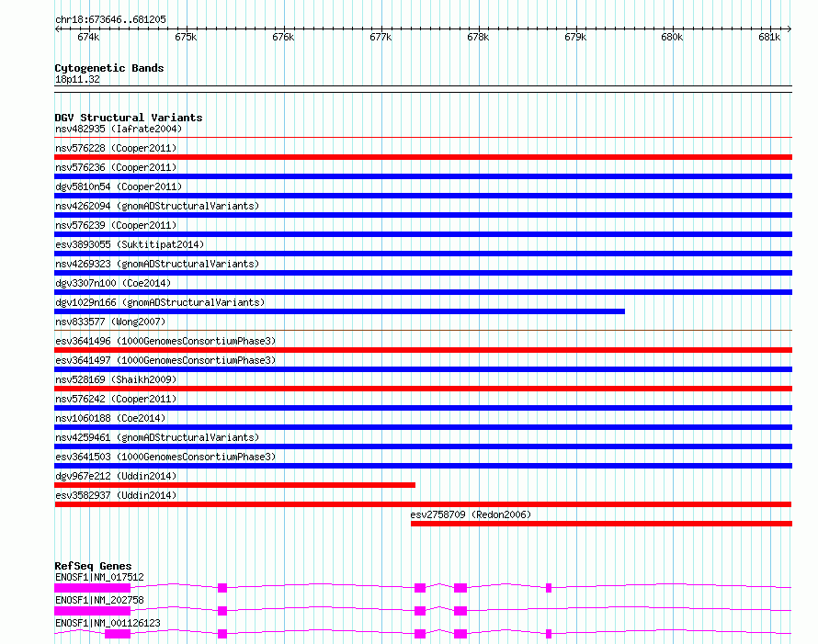
Task: Click variant label nsv528169 (Shaikh2009)
Action: coord(116,379)
